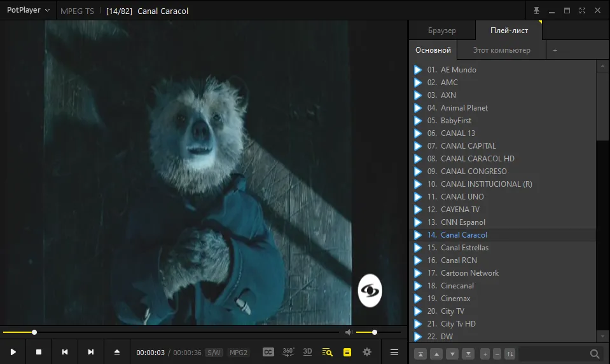Screen dimensions: 610x364
Task: Switch to fullscreen with the expand icon
Action: click(x=582, y=11)
